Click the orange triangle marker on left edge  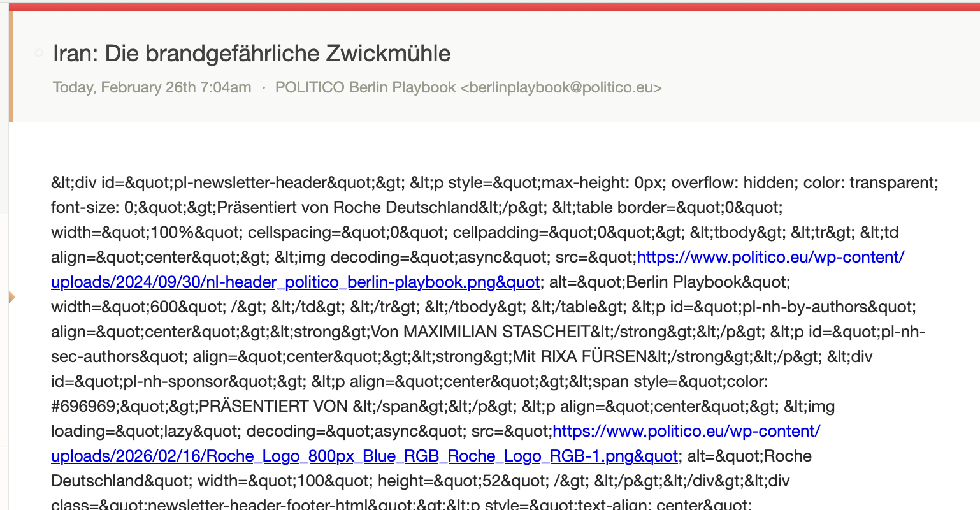pos(11,296)
